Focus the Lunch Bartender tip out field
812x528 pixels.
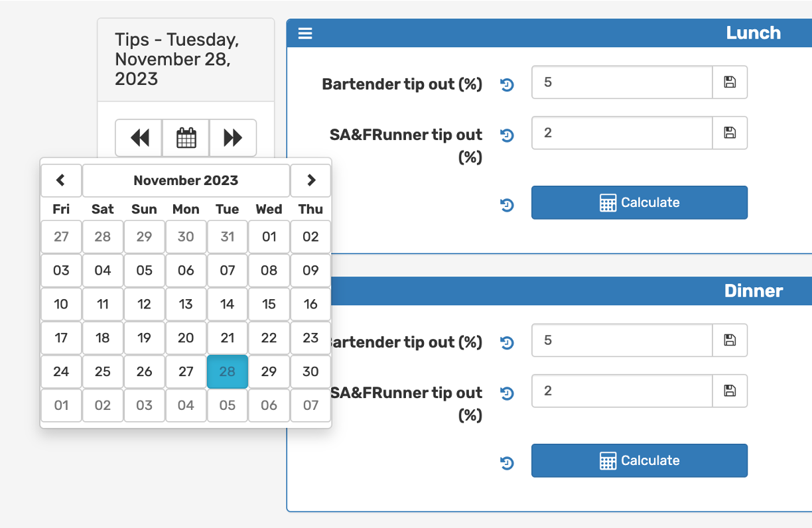pyautogui.click(x=622, y=82)
